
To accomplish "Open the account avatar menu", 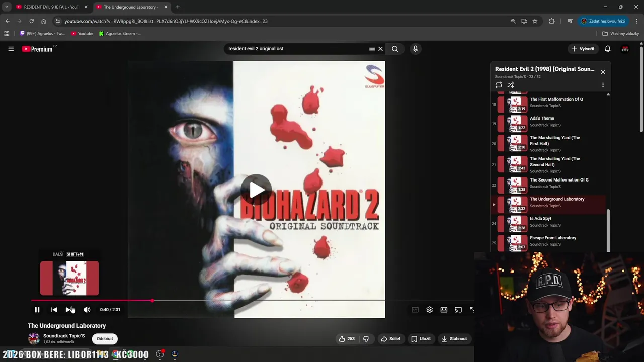I will (x=625, y=49).
